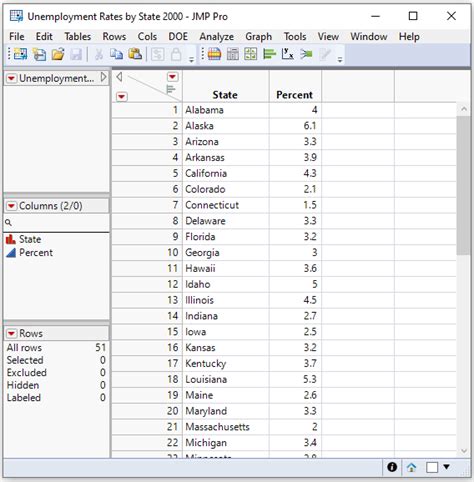The image size is (474, 482).
Task: Open the Cols menu
Action: [147, 36]
